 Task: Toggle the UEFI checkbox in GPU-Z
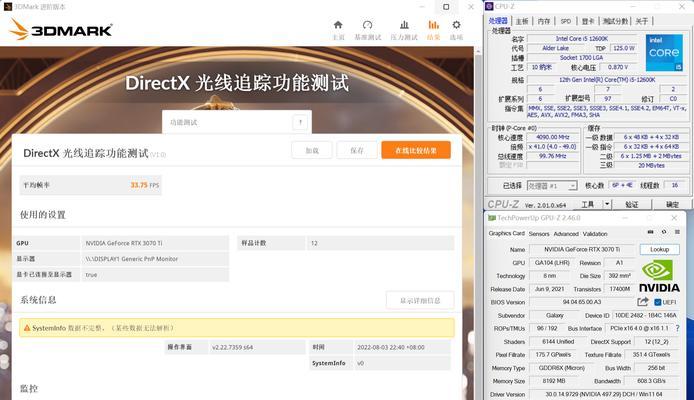click(x=657, y=302)
